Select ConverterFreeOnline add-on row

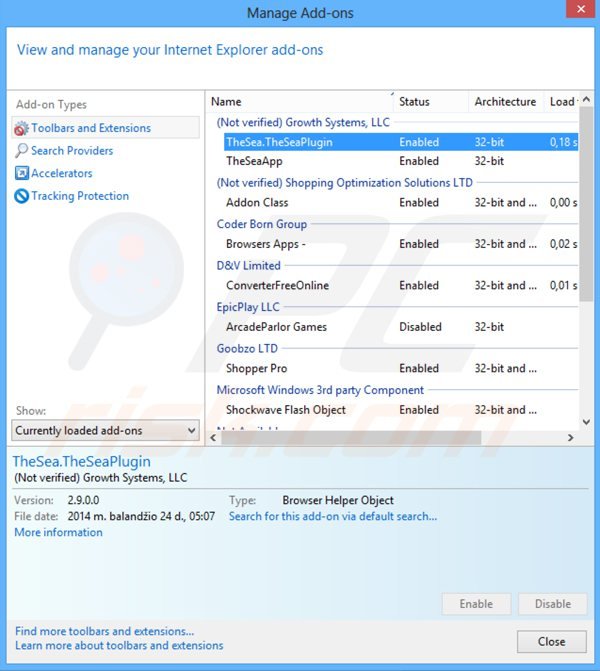coord(401,285)
